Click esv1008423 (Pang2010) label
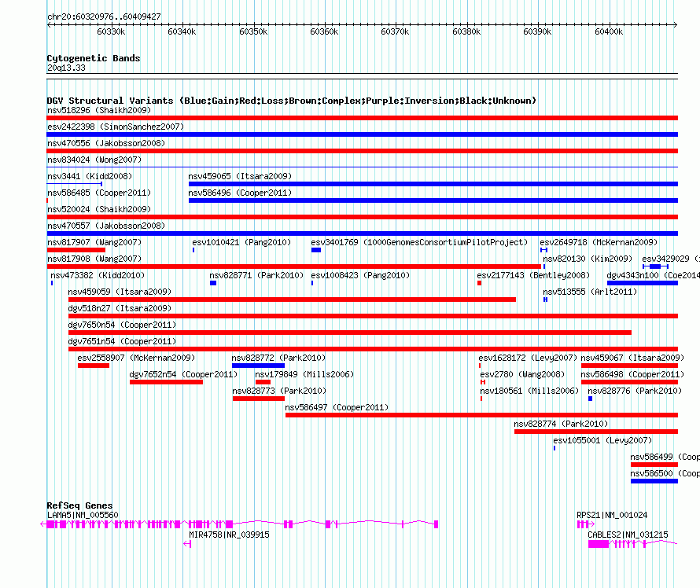The height and width of the screenshot is (588, 700). 360,275
